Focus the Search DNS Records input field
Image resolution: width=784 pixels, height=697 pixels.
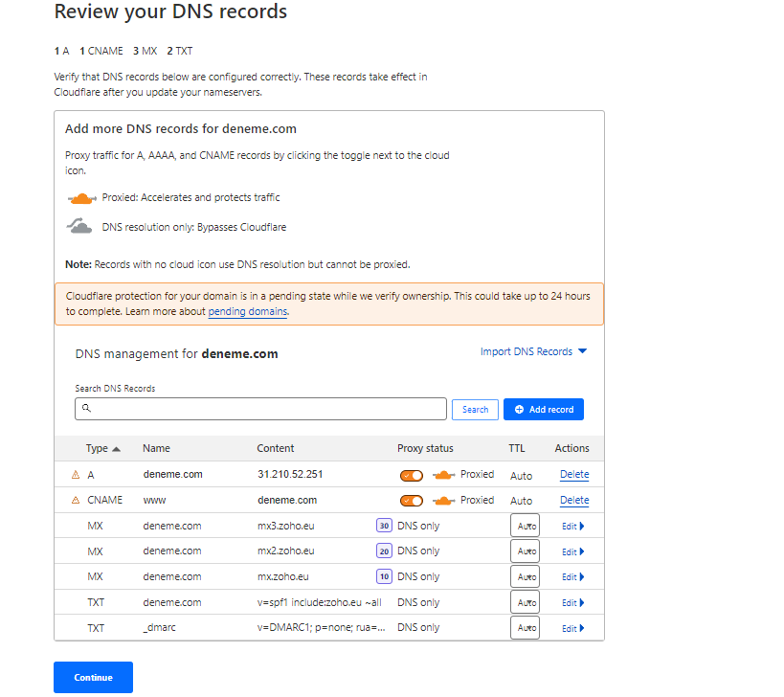(x=260, y=409)
